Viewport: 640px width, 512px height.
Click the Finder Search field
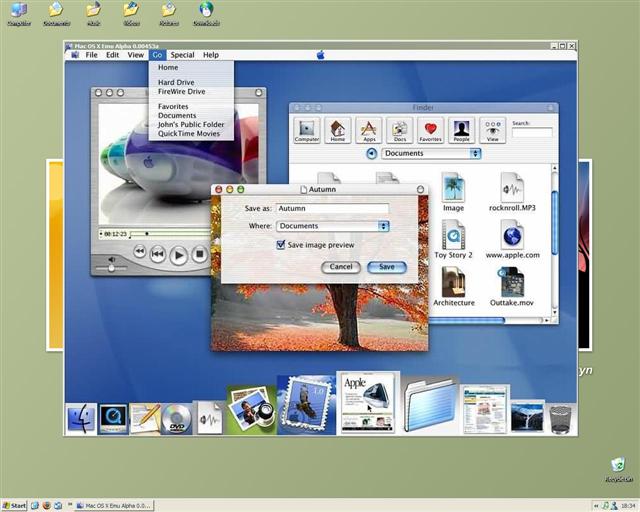pyautogui.click(x=532, y=132)
